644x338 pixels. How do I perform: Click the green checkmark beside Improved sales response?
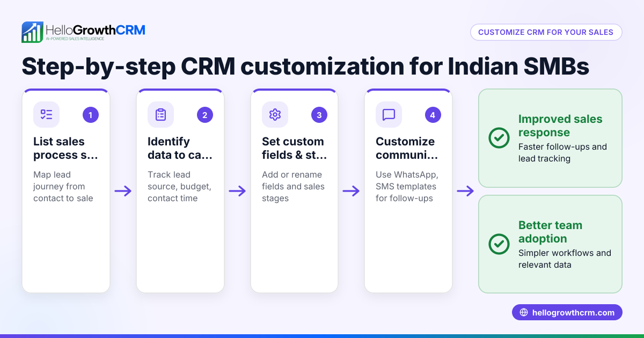pos(499,138)
